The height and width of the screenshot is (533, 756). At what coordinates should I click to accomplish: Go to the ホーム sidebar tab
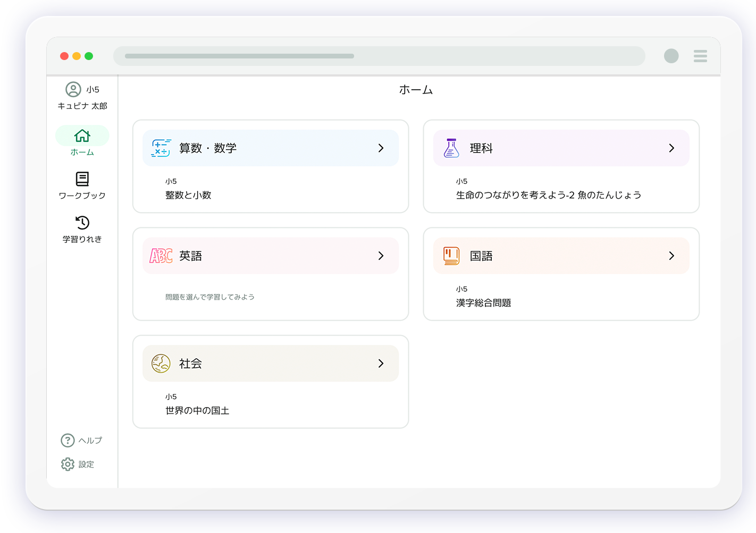(82, 141)
